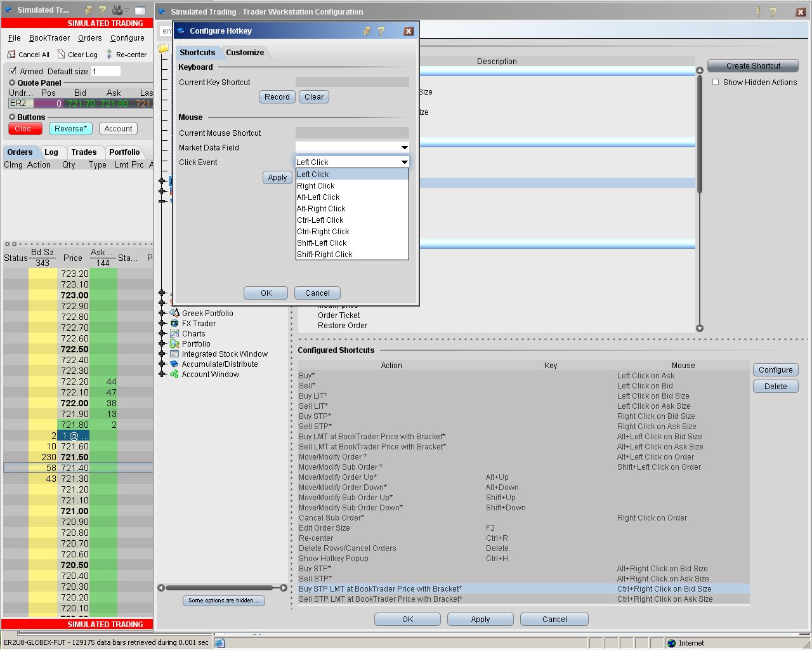
Task: Enable Show Hidden Actions checkbox
Action: click(716, 83)
